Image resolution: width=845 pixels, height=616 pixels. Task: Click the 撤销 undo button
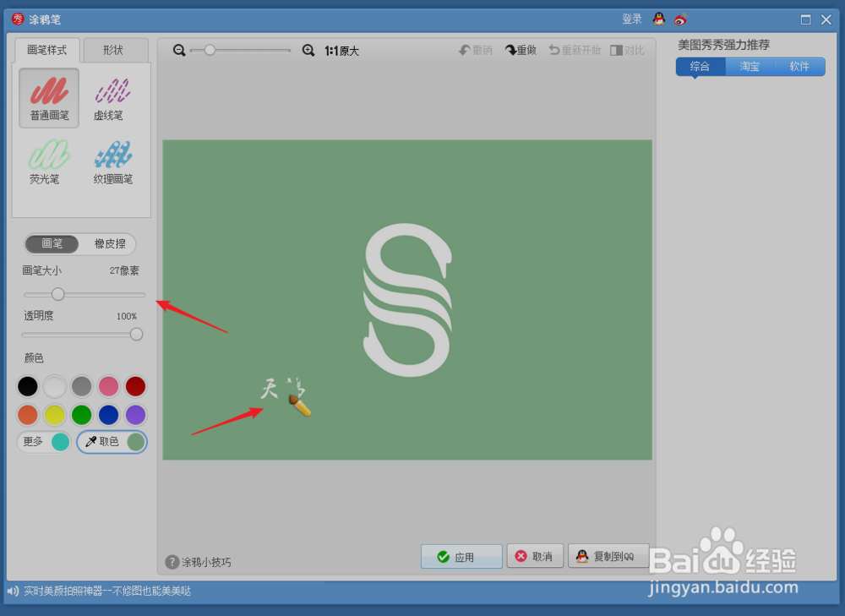click(x=475, y=50)
